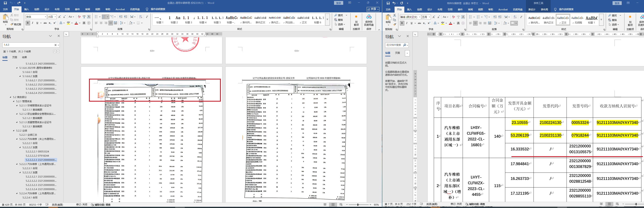Toggle Underline in left Word window
644x208 pixels.
pyautogui.click(x=37, y=23)
